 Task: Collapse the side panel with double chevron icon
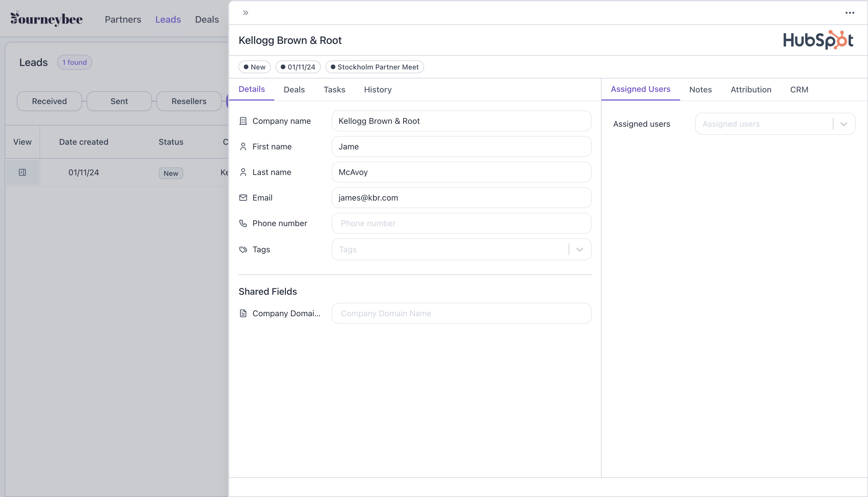[x=245, y=13]
